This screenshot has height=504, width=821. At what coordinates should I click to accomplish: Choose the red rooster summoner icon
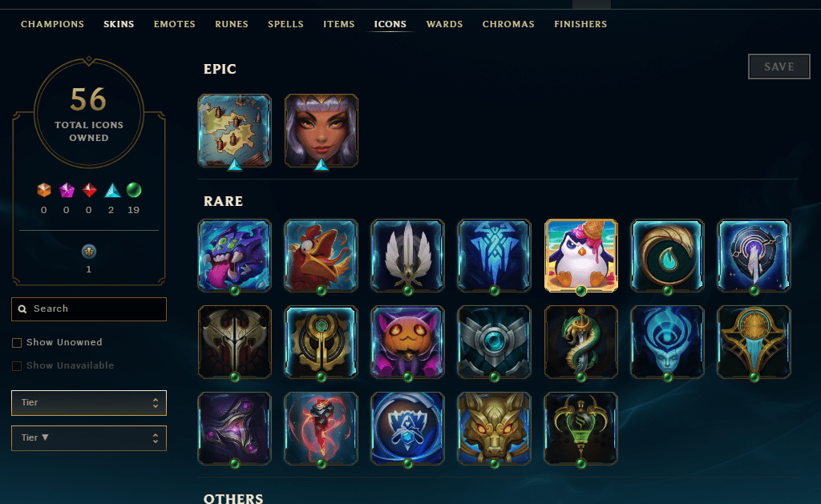coord(321,256)
